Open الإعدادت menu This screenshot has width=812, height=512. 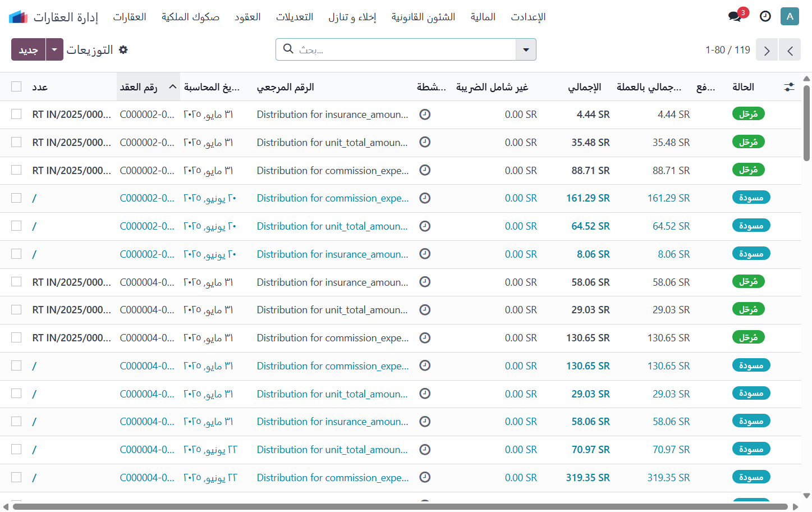pyautogui.click(x=528, y=17)
